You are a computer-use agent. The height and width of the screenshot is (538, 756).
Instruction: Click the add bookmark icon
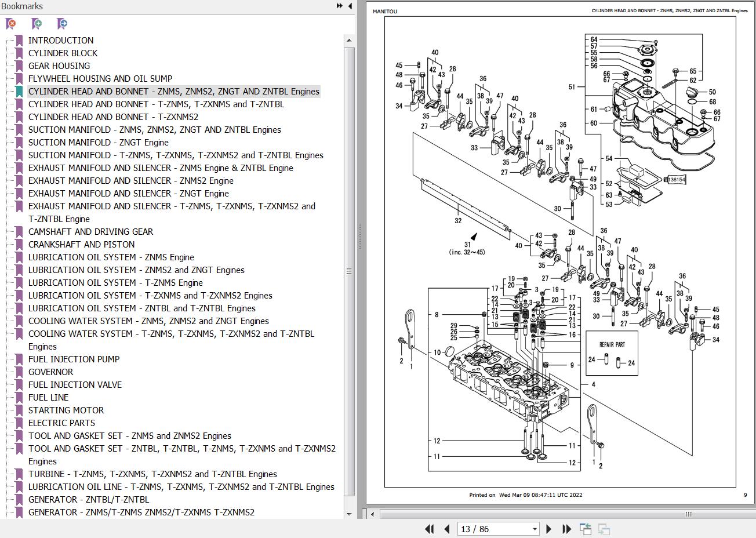tap(37, 24)
